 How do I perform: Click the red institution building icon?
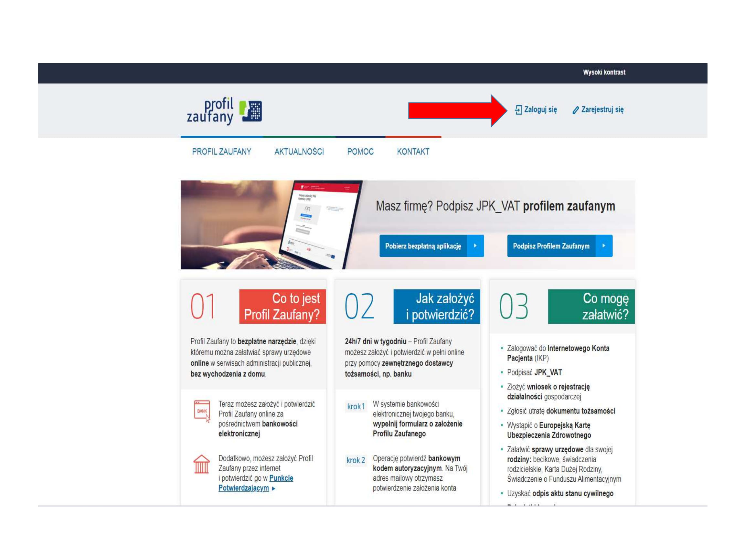[x=201, y=464]
